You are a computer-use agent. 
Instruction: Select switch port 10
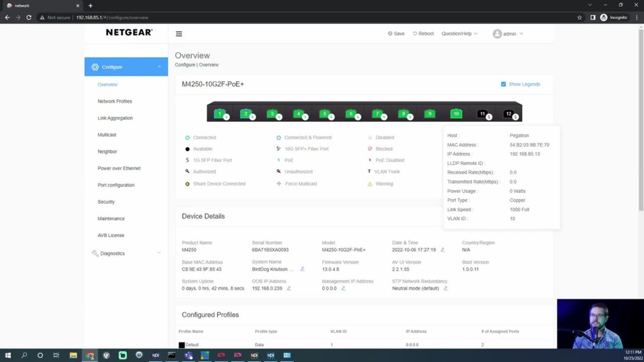point(456,114)
